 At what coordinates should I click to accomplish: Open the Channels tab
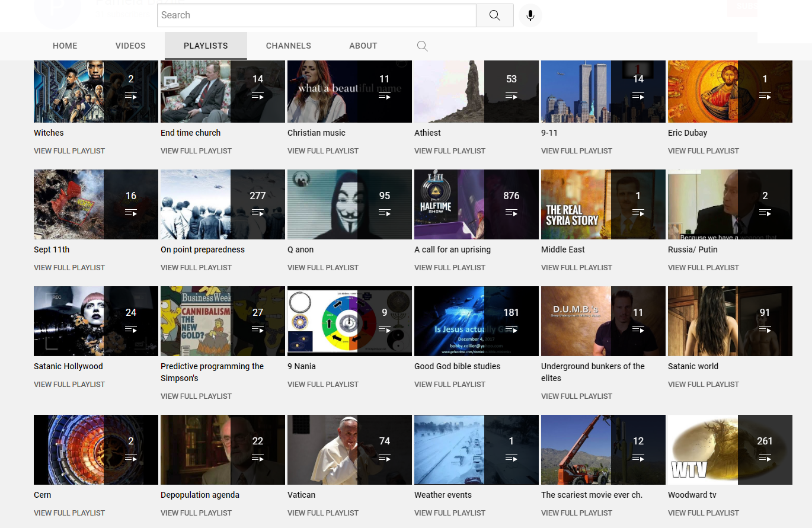(x=288, y=46)
